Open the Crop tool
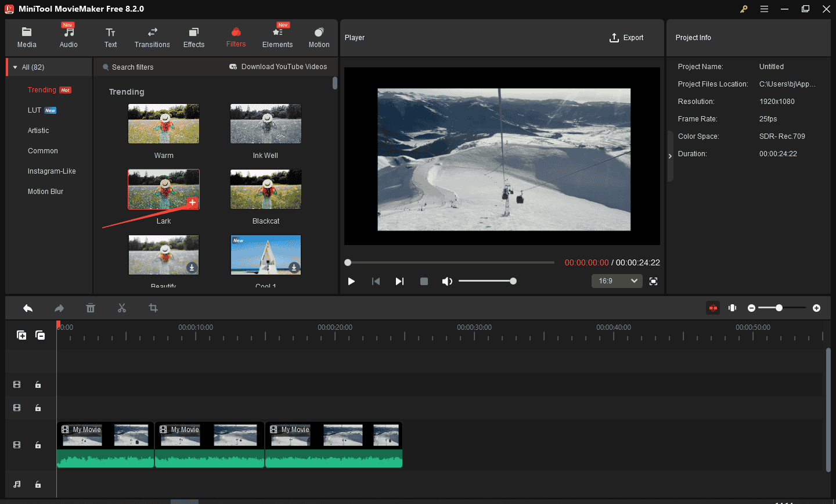836x504 pixels. pos(153,308)
